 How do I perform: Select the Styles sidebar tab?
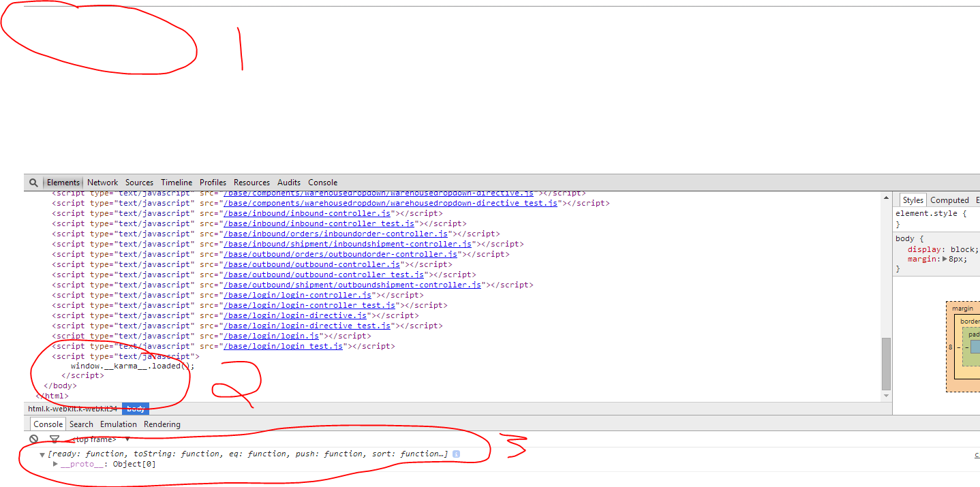[x=913, y=200]
